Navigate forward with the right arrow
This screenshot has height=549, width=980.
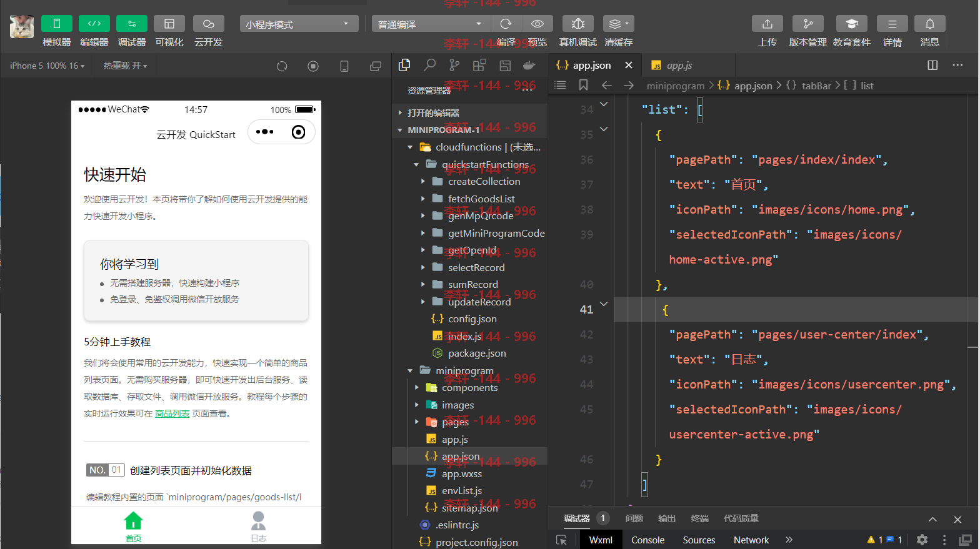tap(629, 85)
